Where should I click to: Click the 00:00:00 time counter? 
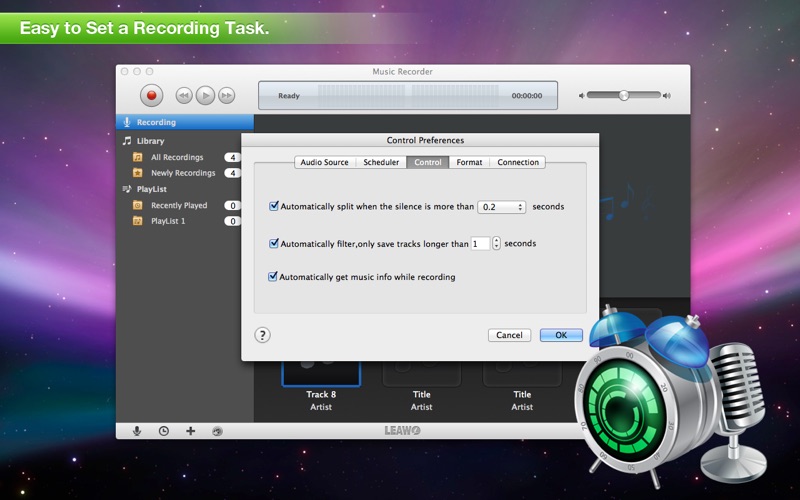coord(527,96)
